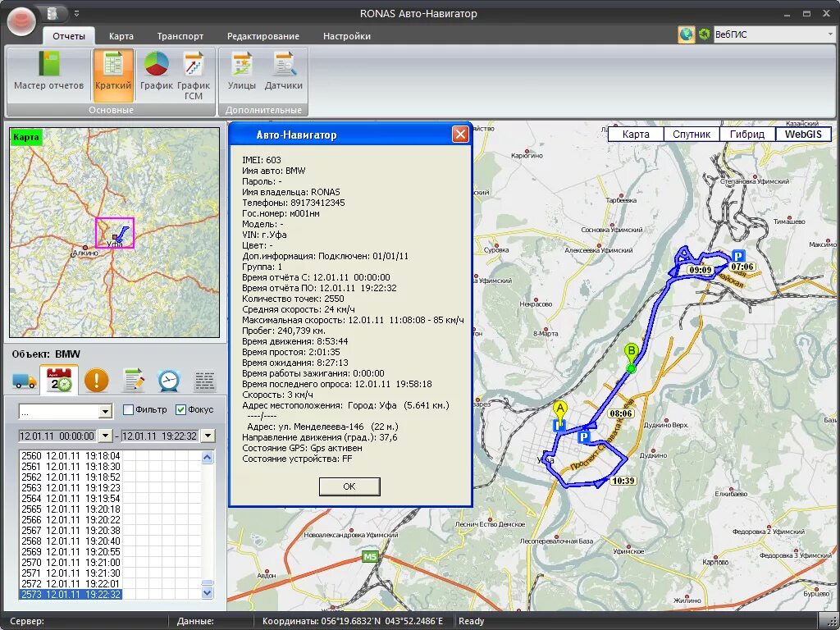Viewport: 840px width, 630px height.
Task: Click the track list scroll up arrow
Action: [208, 457]
